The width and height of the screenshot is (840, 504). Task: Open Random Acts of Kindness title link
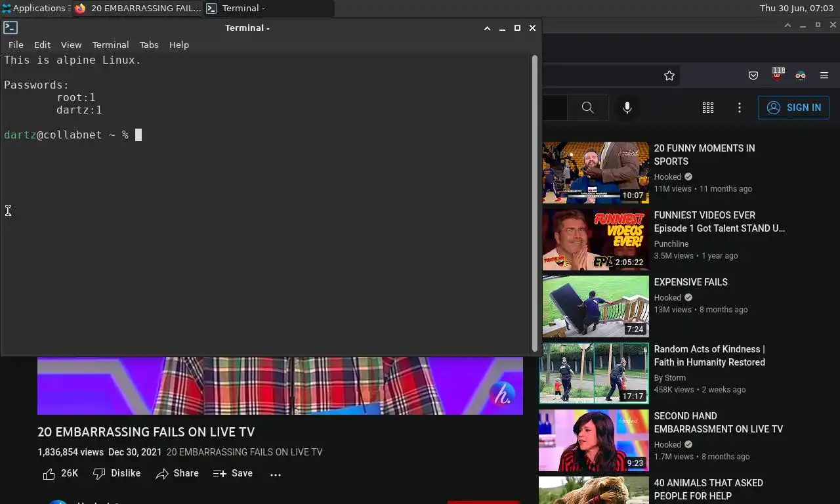709,356
